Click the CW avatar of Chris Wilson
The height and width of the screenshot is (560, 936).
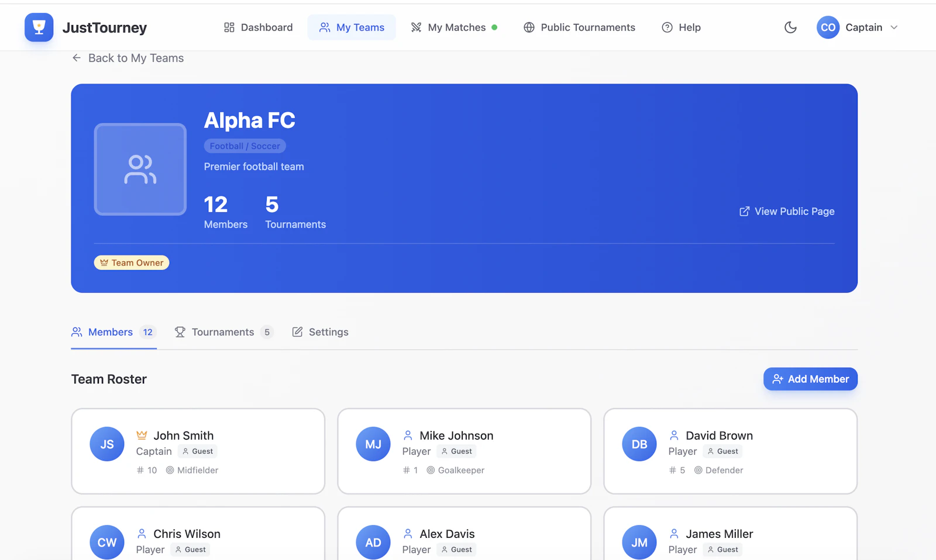pyautogui.click(x=107, y=542)
